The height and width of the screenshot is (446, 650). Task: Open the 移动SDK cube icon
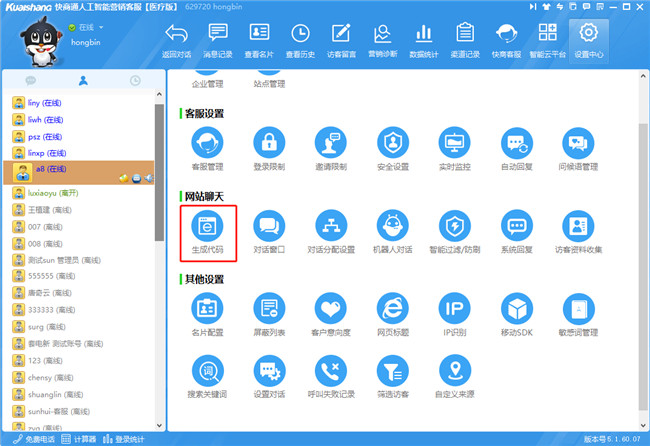(x=516, y=308)
